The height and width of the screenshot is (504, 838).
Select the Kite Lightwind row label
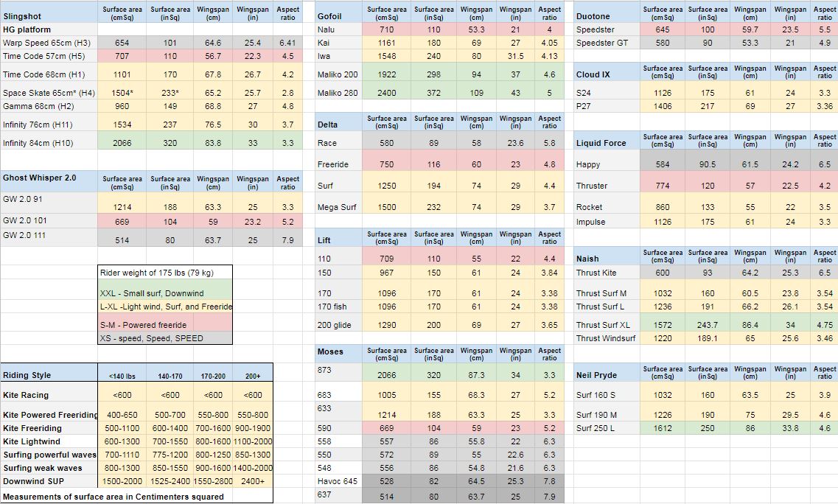pos(49,441)
